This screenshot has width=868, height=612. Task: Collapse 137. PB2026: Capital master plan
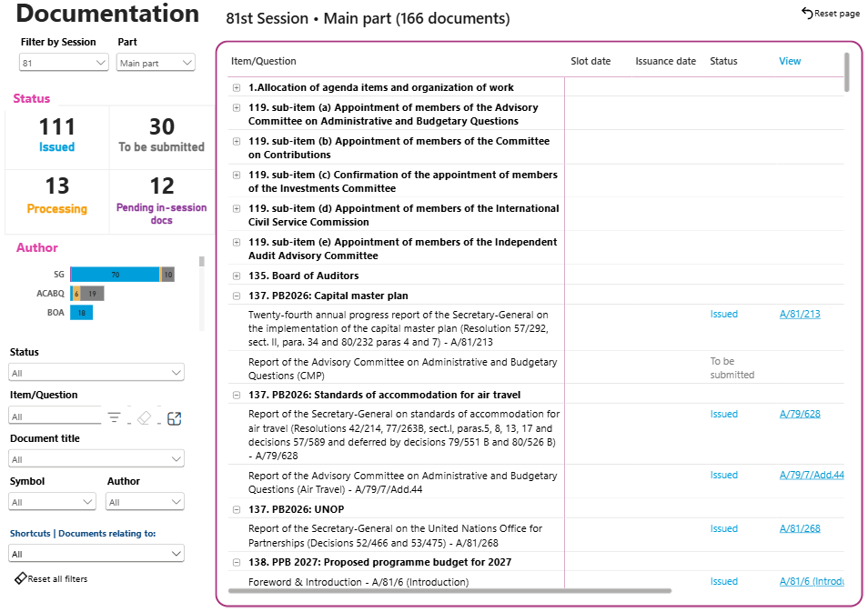point(237,296)
